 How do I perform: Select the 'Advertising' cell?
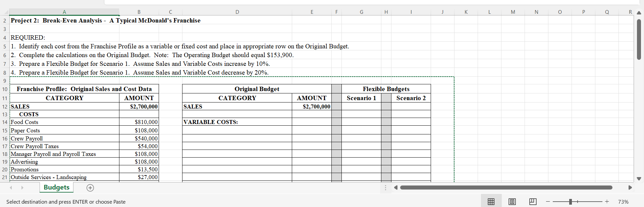point(64,162)
